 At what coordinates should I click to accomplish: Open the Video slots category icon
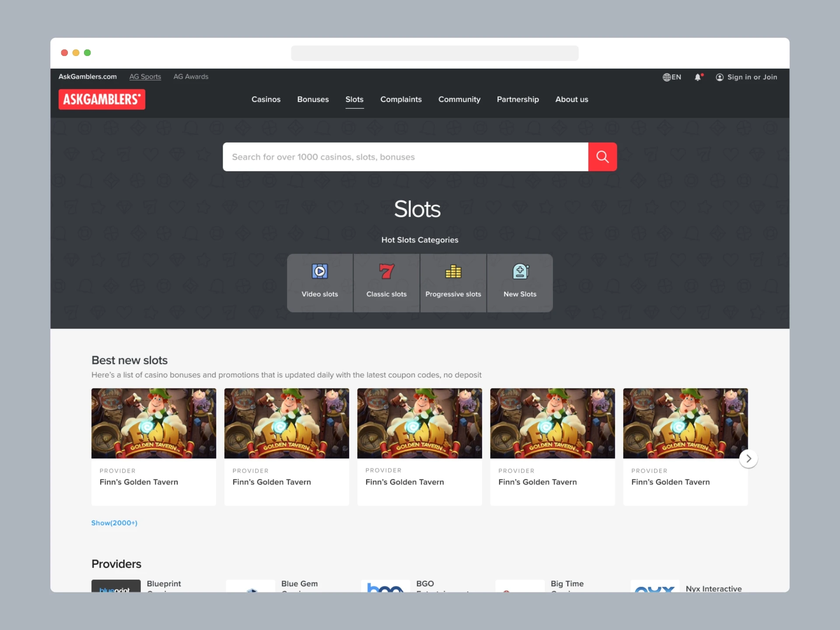pos(319,272)
